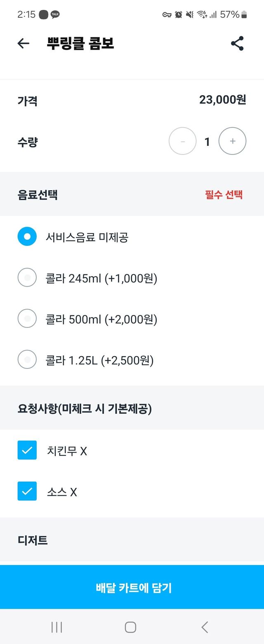Select 콜라 245ml radio option
The width and height of the screenshot is (264, 644).
[x=27, y=278]
